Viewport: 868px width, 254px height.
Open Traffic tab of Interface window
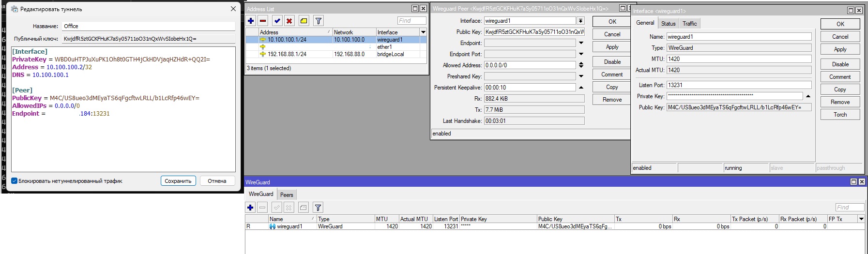pos(689,24)
